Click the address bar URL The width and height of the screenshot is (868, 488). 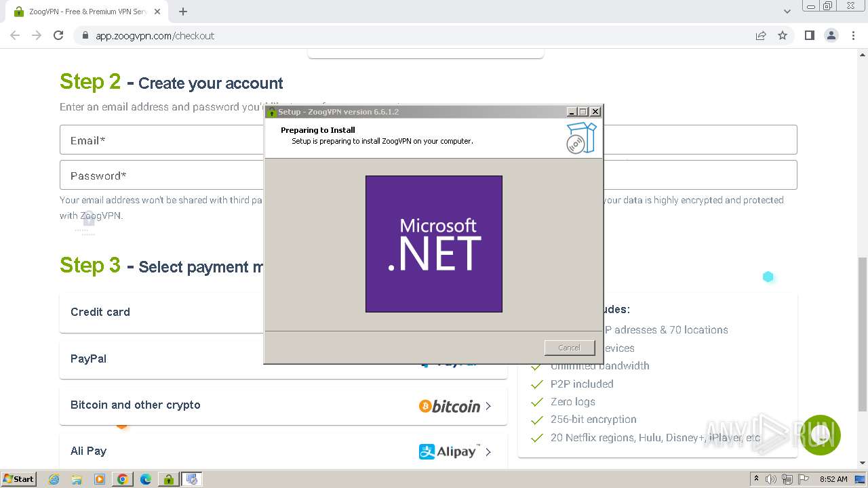[x=155, y=36]
